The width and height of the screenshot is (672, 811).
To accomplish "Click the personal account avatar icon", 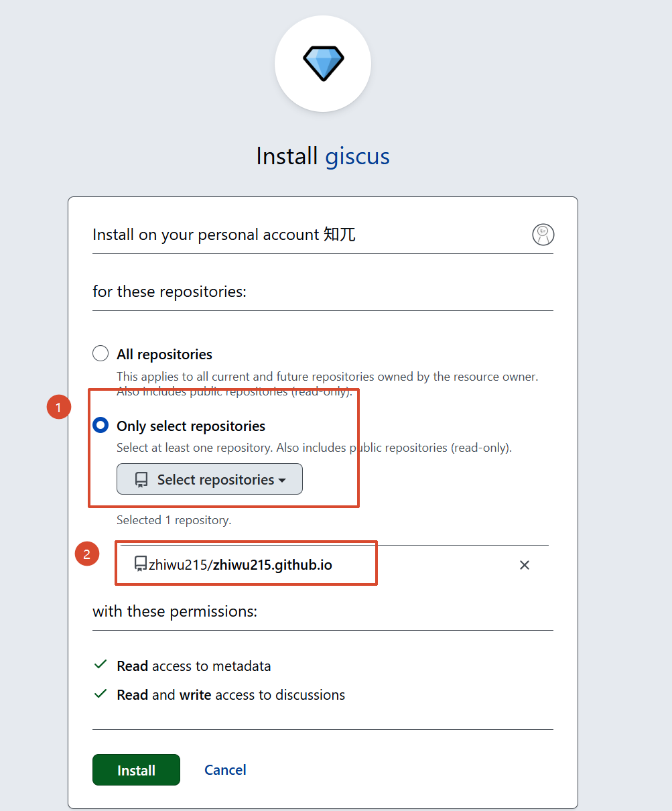I will [x=543, y=235].
